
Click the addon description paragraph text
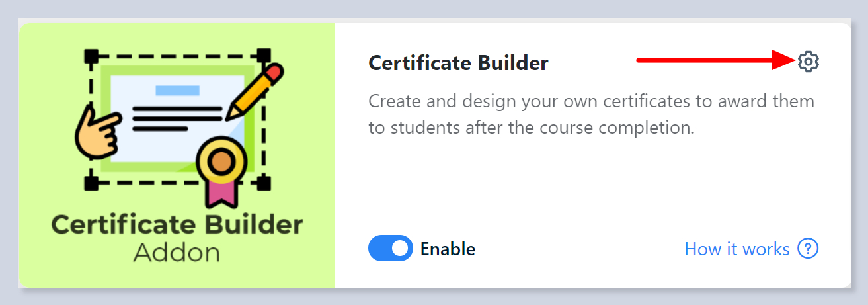591,114
